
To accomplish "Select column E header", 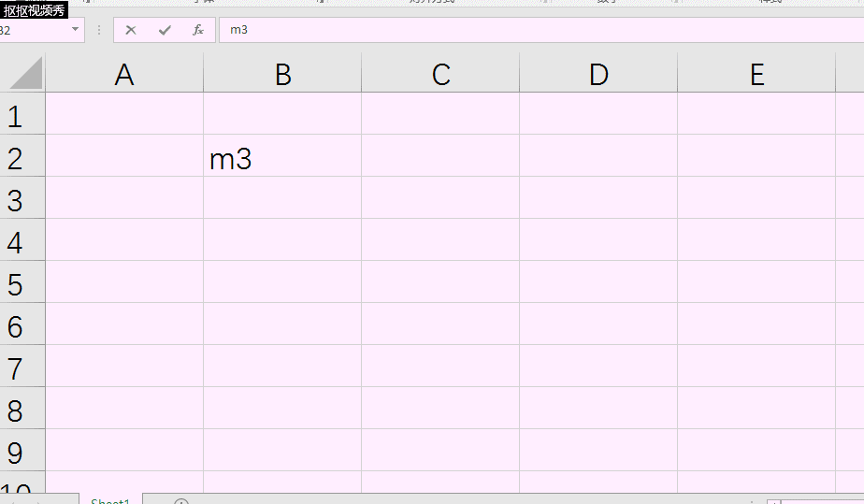I will [x=756, y=73].
